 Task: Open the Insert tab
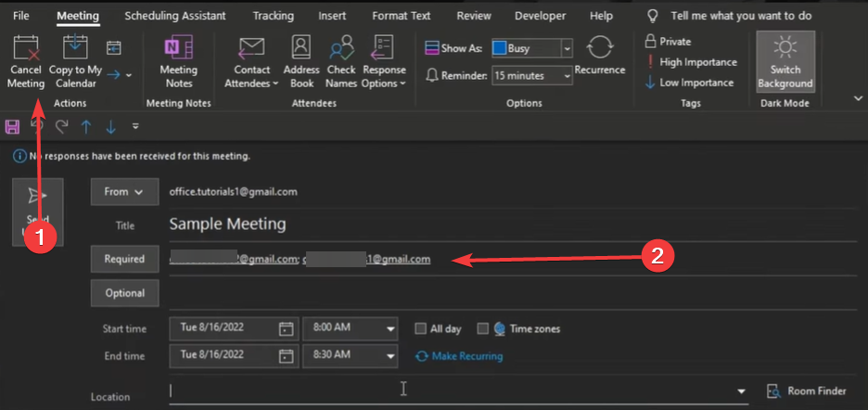click(x=332, y=16)
